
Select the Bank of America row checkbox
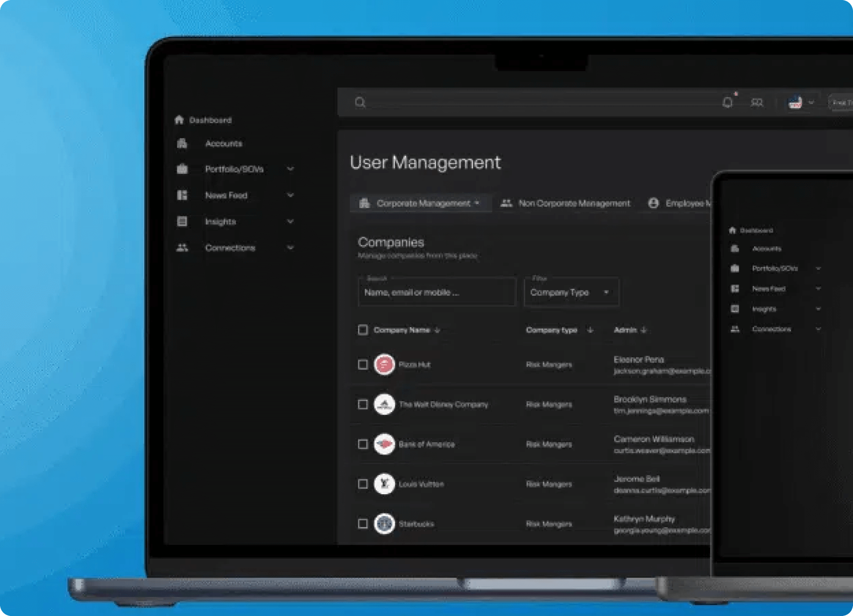pos(363,444)
